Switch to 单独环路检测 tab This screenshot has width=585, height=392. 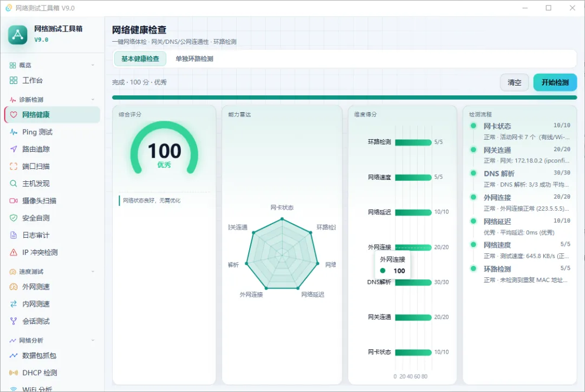[x=194, y=58]
